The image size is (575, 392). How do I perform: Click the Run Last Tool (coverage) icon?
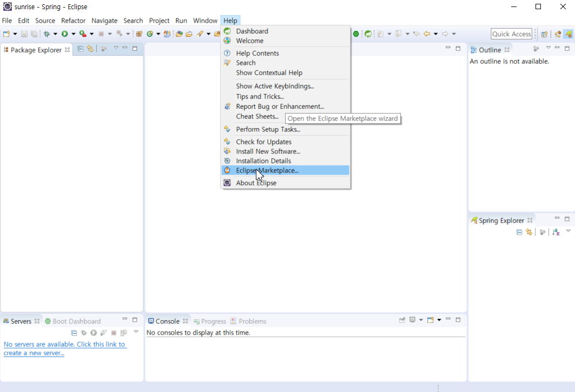coord(83,34)
